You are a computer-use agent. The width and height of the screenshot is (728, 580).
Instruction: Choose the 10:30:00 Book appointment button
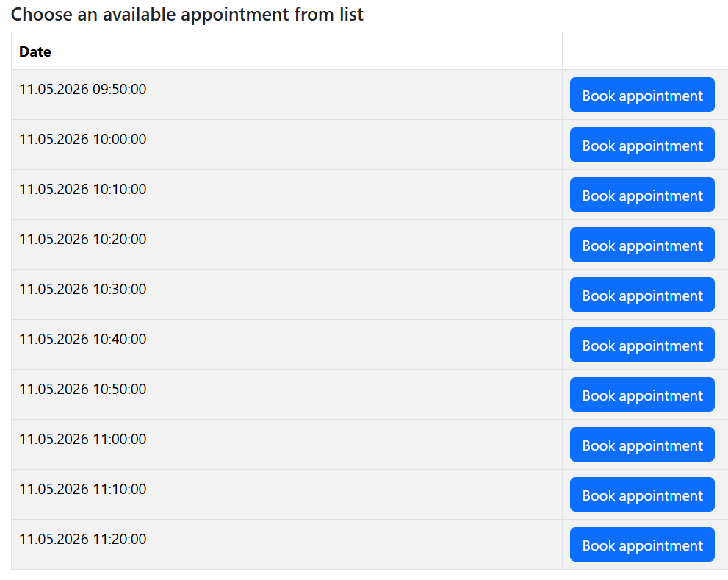click(642, 295)
